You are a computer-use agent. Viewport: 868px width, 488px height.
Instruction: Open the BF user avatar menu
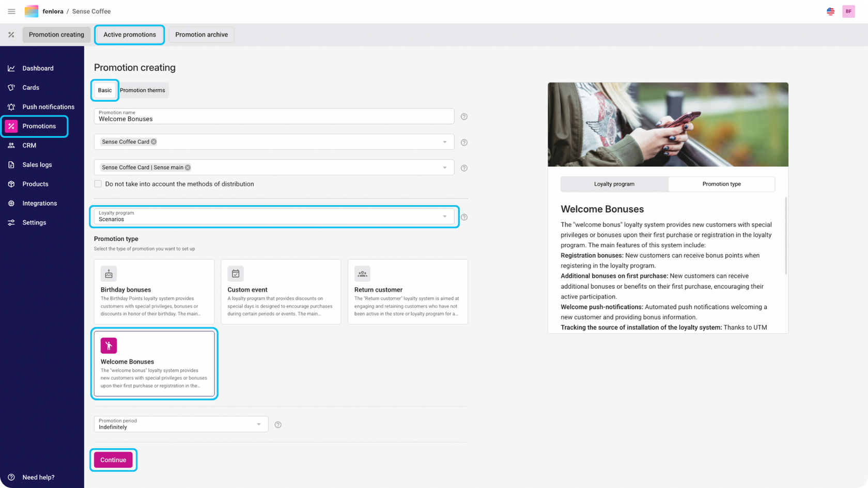pyautogui.click(x=848, y=11)
